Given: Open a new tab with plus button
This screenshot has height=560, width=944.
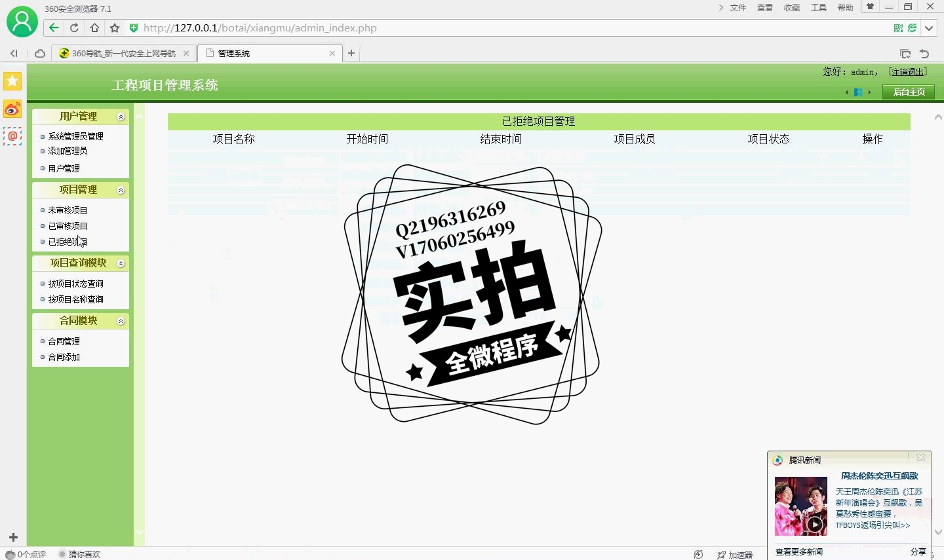Looking at the screenshot, I should pos(351,53).
